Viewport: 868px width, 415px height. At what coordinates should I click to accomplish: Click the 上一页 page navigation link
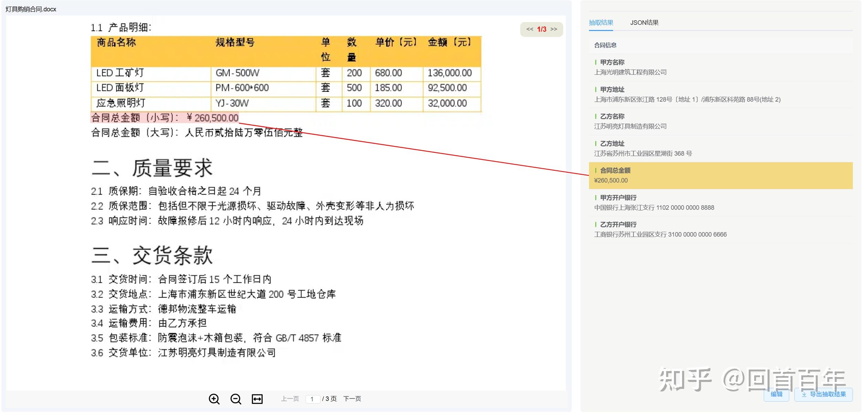pos(289,398)
